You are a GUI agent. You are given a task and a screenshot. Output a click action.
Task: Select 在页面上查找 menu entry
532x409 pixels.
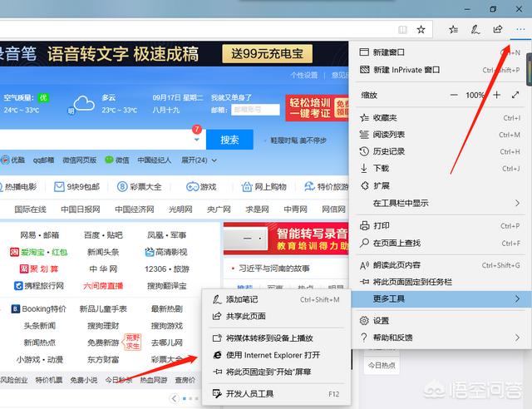tap(440, 243)
